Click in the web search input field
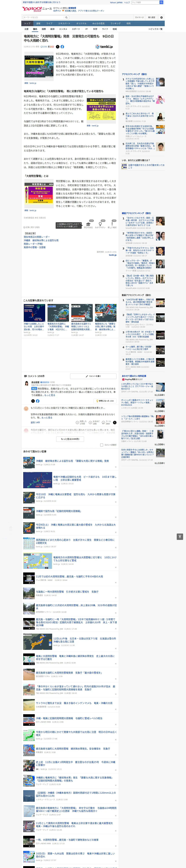 coord(145,2)
